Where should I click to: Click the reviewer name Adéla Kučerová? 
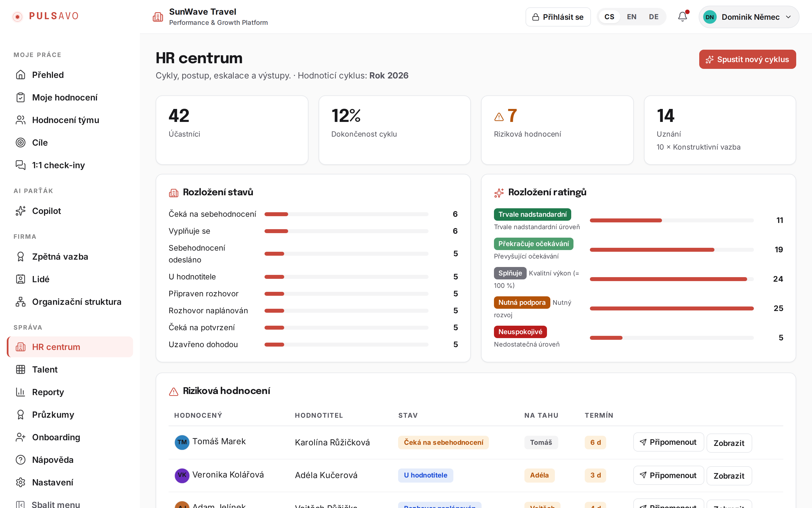[326, 475]
